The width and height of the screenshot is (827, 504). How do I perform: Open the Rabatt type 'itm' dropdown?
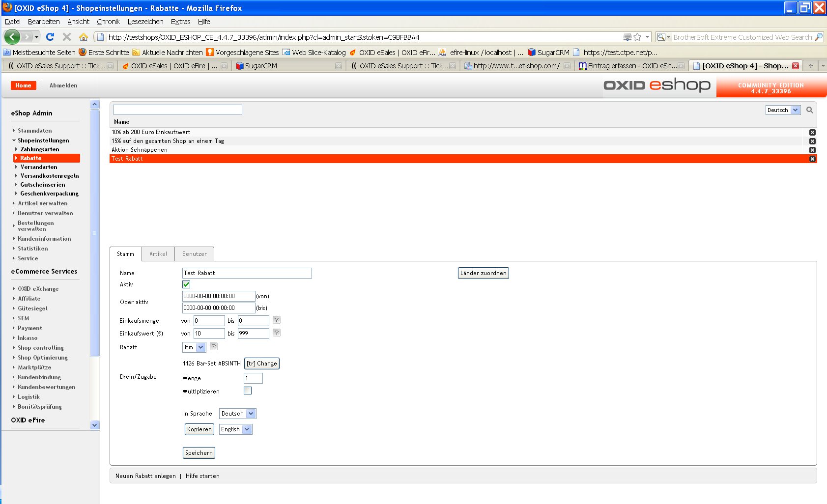194,347
